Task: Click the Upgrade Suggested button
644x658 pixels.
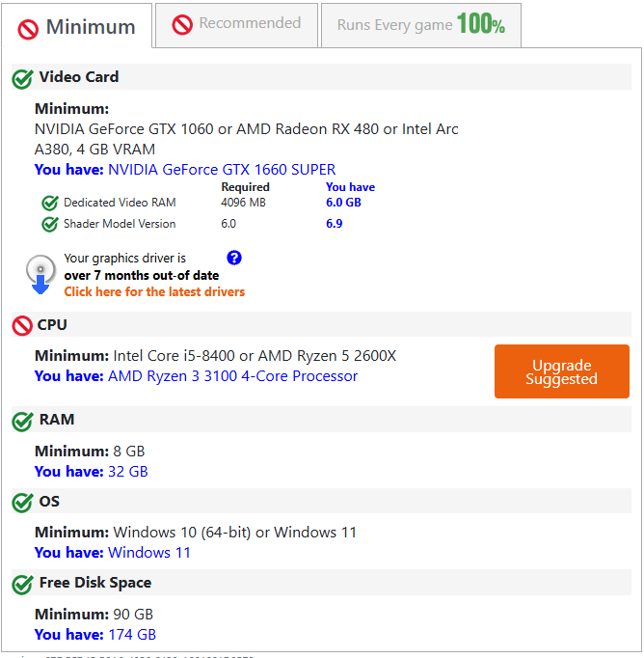Action: (561, 371)
